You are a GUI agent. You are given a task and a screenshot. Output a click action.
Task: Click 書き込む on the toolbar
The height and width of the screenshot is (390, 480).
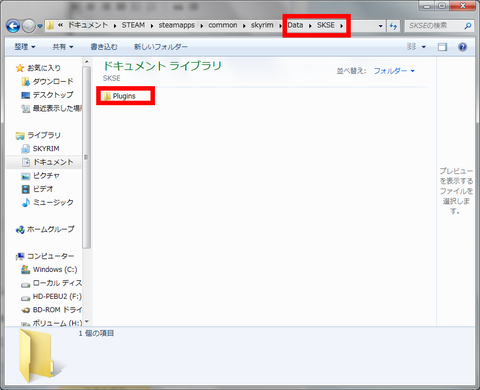(104, 47)
